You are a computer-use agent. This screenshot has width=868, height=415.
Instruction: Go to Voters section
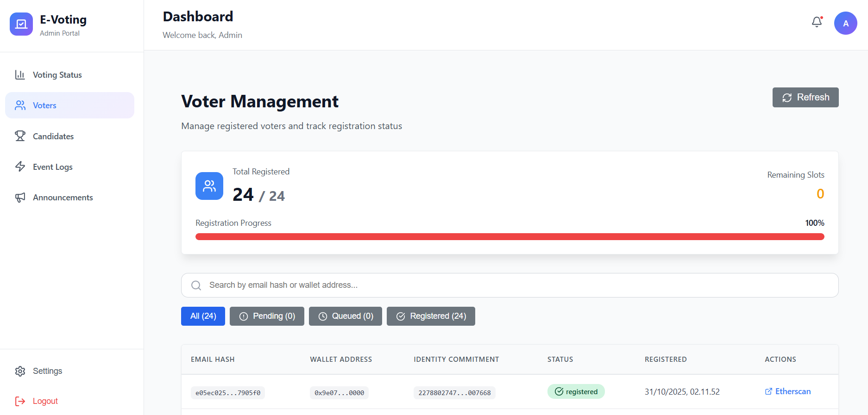[69, 105]
